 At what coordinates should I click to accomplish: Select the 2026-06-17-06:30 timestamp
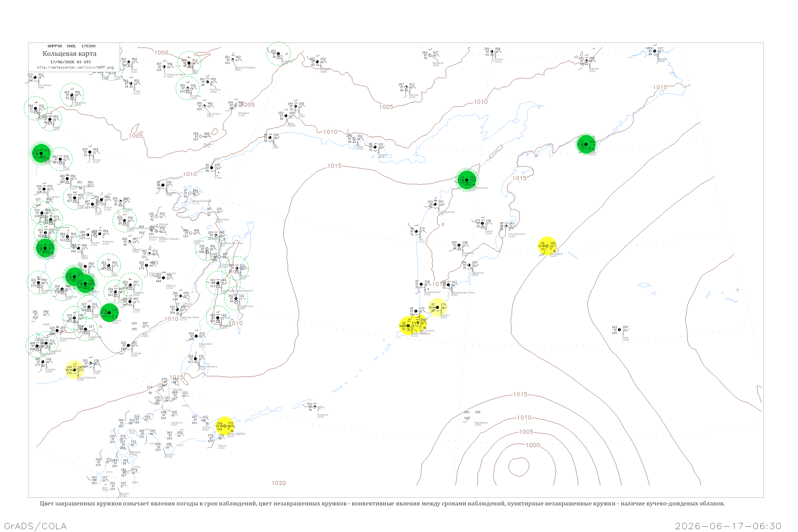click(729, 526)
